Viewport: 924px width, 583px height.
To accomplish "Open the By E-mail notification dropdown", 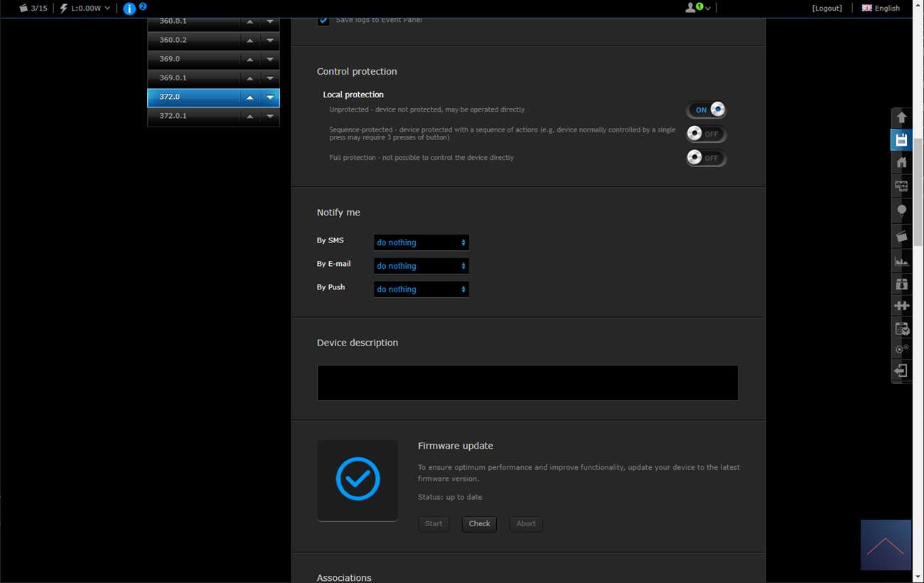I will [x=421, y=266].
